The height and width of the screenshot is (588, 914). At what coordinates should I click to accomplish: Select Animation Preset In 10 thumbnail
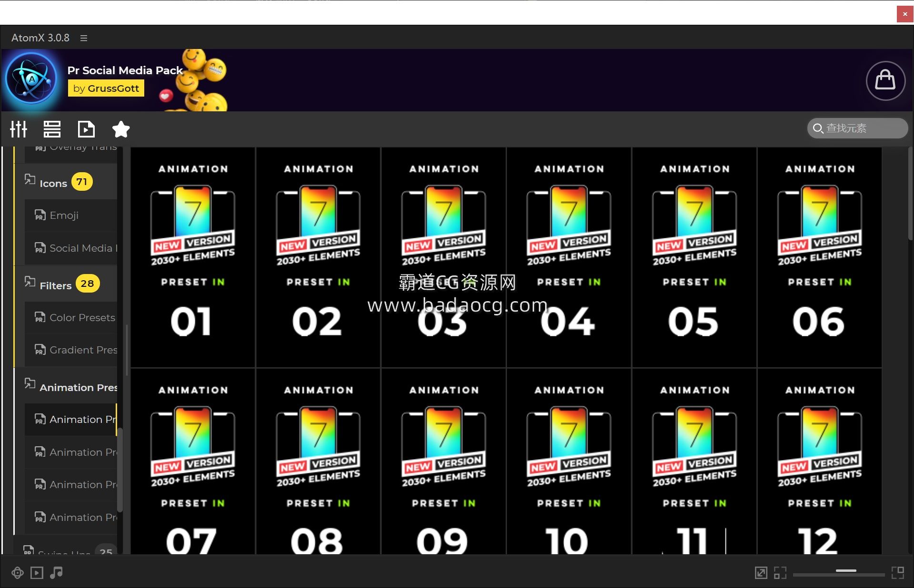pos(569,461)
